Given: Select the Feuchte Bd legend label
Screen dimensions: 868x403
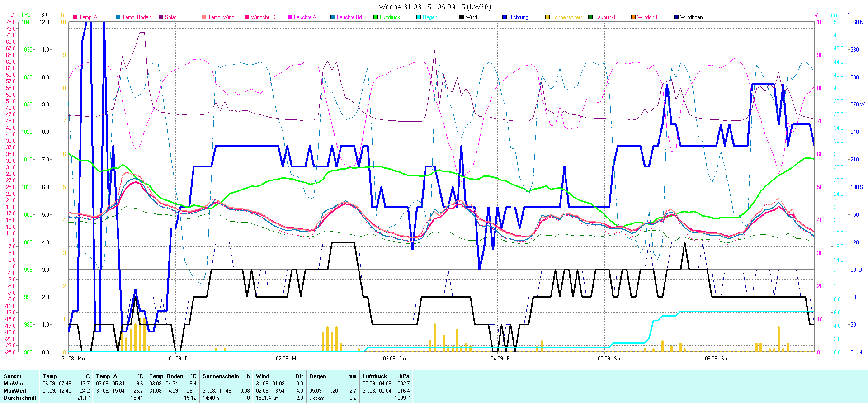Looking at the screenshot, I should [x=349, y=17].
